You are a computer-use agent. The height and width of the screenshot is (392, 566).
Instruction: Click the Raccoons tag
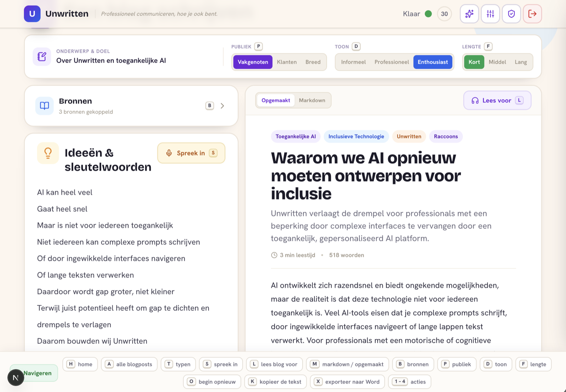(x=446, y=137)
